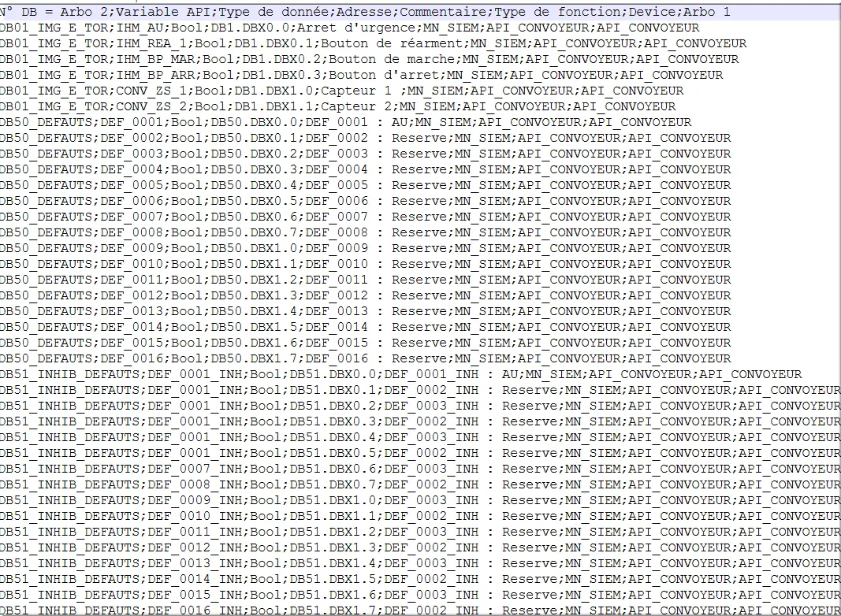841x616 pixels.
Task: Click address "DB1.DBX1.0"
Action: click(274, 91)
